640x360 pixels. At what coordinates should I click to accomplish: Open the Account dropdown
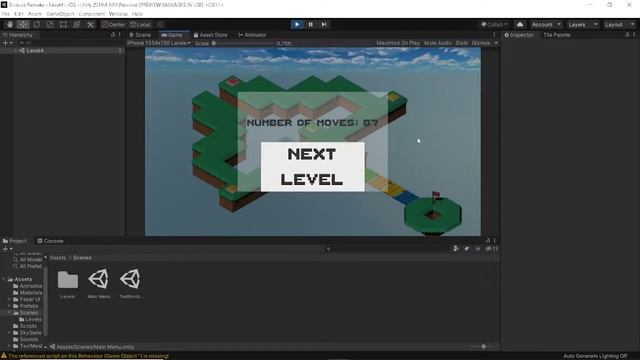546,24
